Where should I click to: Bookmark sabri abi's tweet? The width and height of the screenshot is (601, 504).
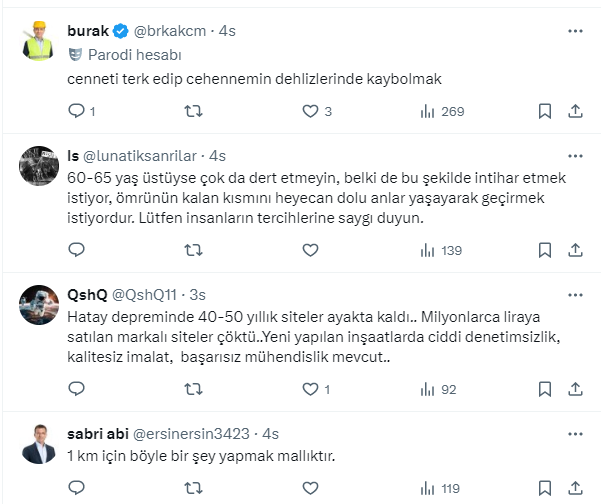tap(544, 489)
